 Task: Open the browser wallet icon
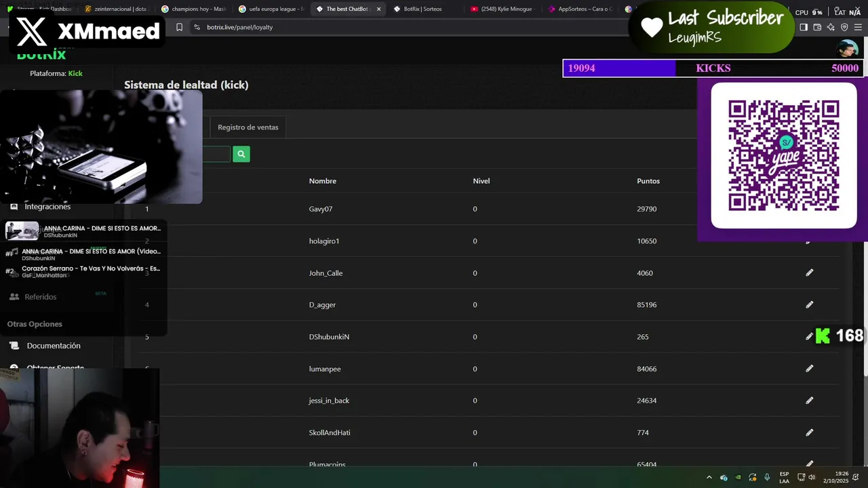[817, 27]
